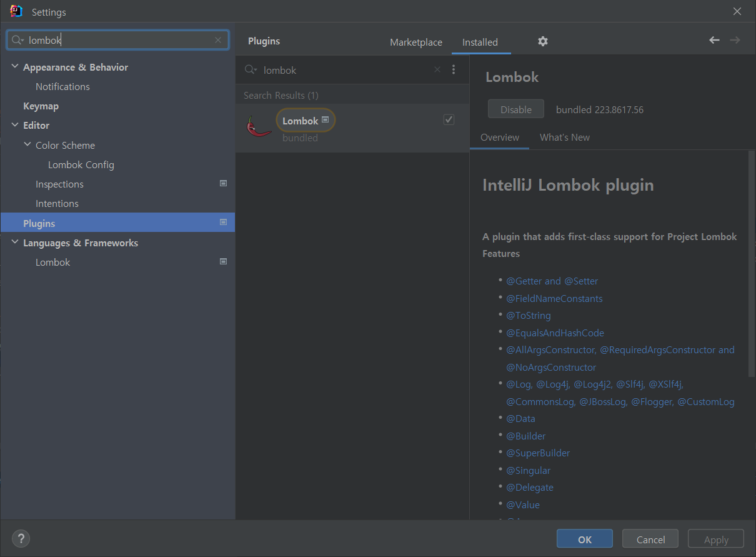Open plugin search options three-dot menu

click(454, 70)
